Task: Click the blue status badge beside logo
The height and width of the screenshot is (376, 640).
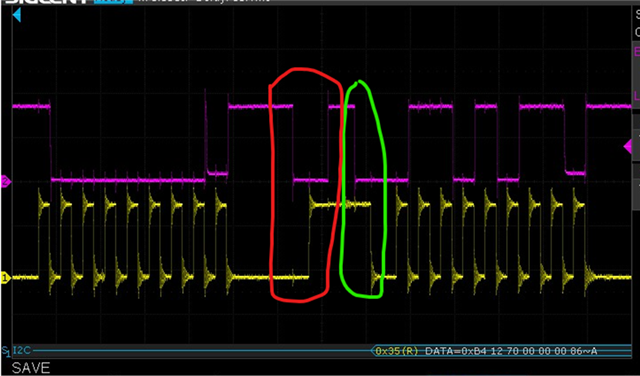Action: (113, 2)
